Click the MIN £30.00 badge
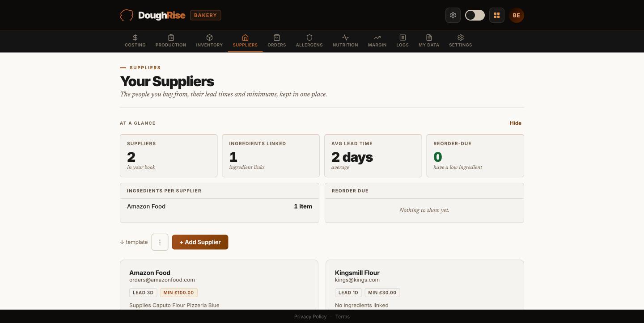644x323 pixels. (x=382, y=293)
